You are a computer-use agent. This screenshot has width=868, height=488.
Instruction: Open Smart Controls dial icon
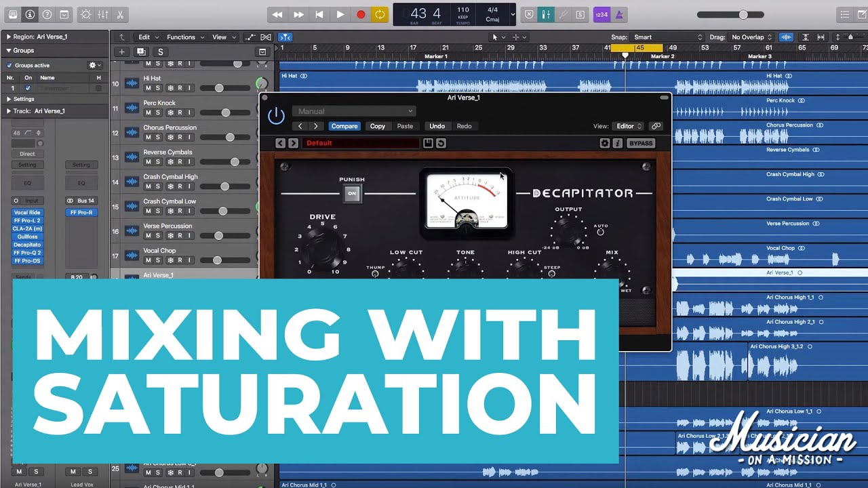(85, 14)
